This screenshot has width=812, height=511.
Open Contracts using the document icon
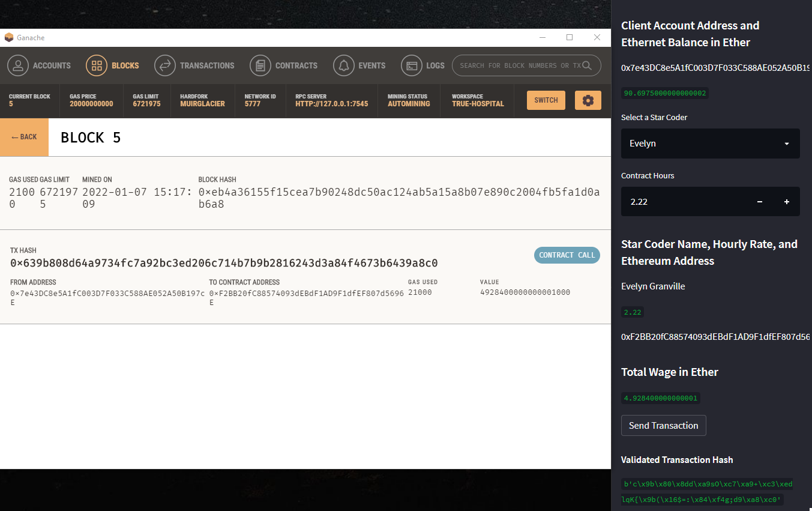(260, 65)
